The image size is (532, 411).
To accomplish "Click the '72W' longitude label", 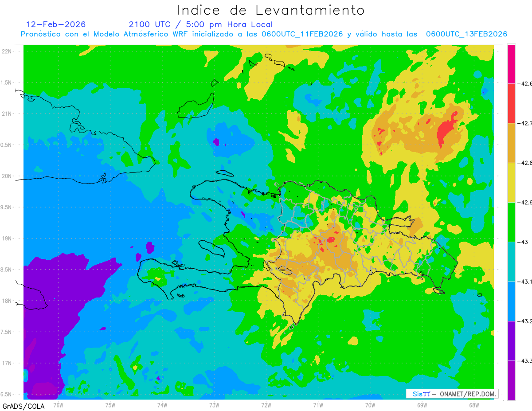I will point(266,405).
